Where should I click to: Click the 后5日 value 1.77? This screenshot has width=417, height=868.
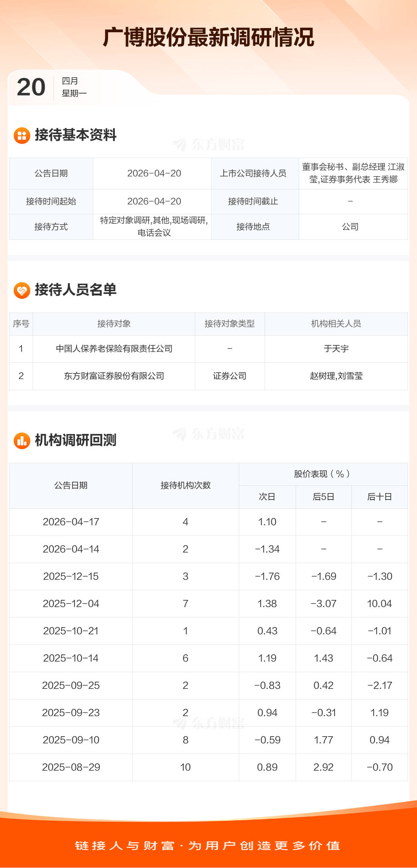coord(324,740)
